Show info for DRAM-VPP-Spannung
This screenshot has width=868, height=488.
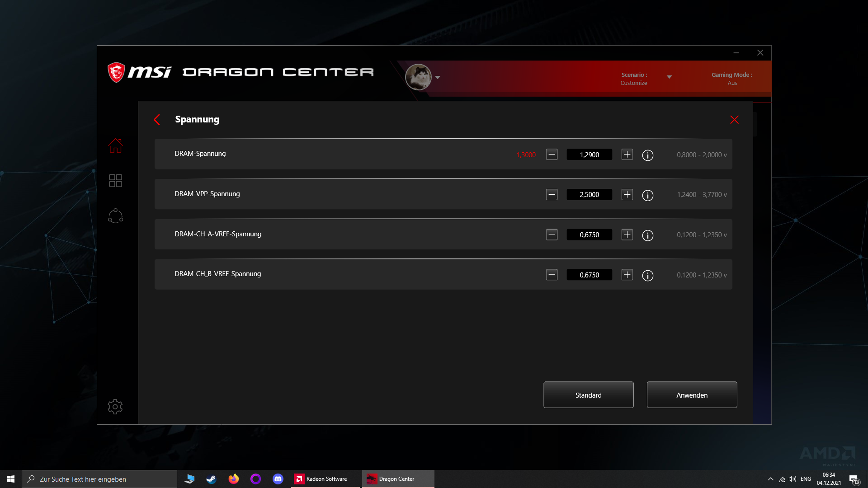(x=647, y=195)
